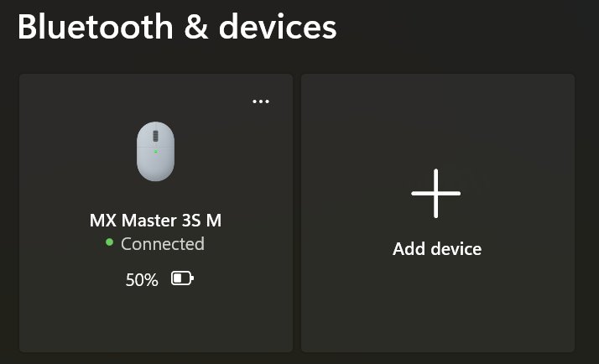Select the MX Master 3S M device card

[x=156, y=213]
